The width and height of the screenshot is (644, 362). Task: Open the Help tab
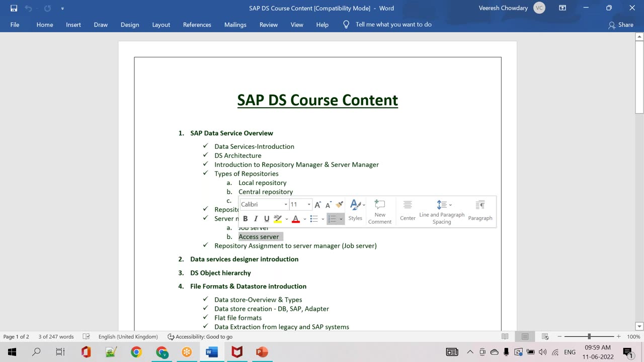[x=323, y=25]
